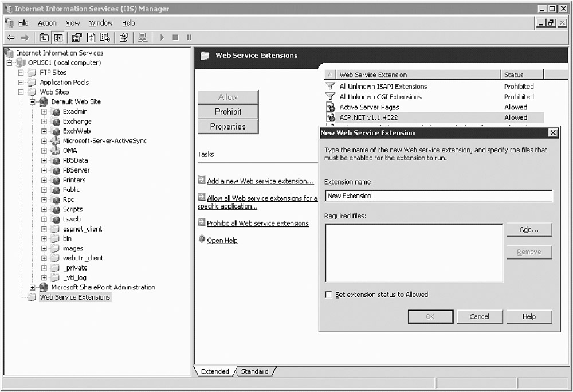Switch to the Standard tab
This screenshot has height=392, width=573.
point(254,371)
